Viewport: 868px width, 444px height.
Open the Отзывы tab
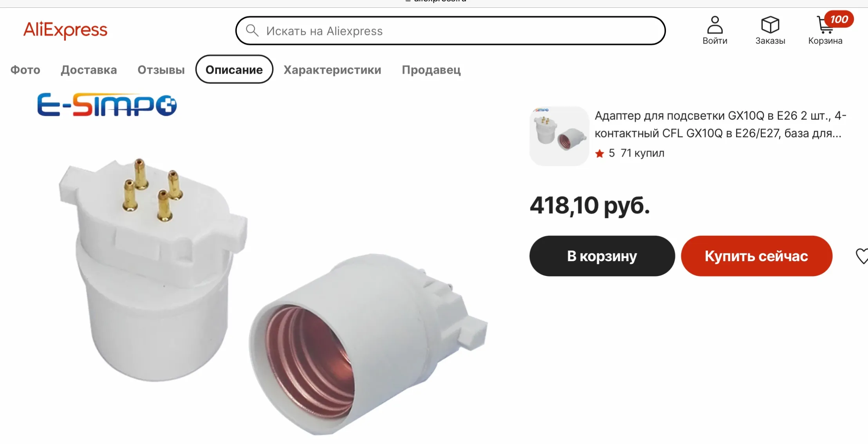161,70
